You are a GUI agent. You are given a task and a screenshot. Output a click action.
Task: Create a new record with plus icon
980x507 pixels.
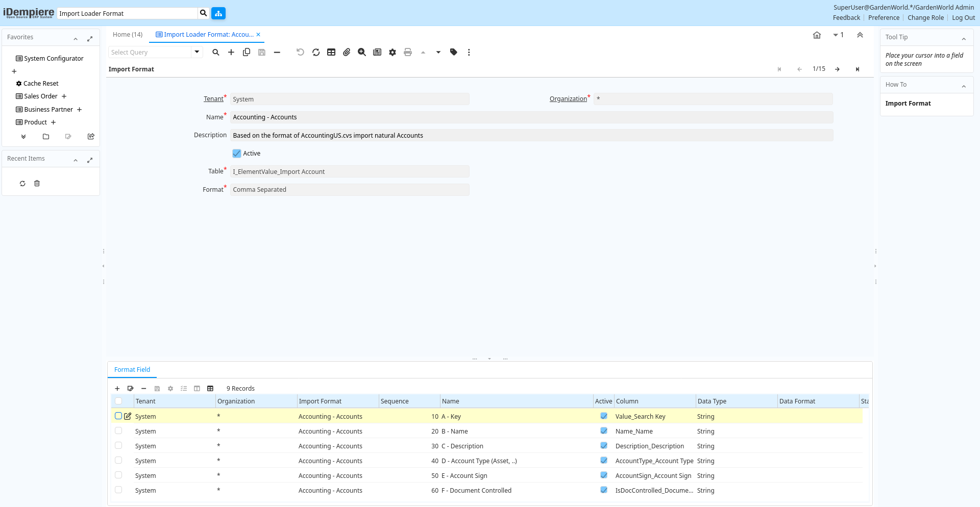click(x=231, y=52)
